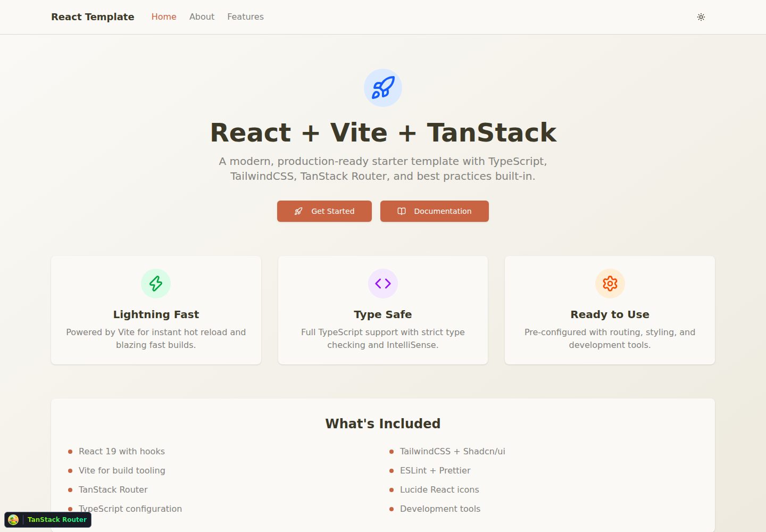Viewport: 766px width, 532px height.
Task: Click the blue rocket hero icon
Action: point(383,88)
